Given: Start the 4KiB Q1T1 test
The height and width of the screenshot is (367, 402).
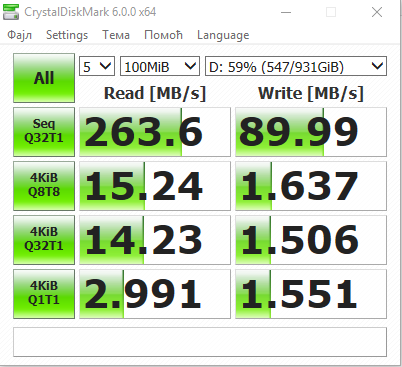Looking at the screenshot, I should pos(44,294).
